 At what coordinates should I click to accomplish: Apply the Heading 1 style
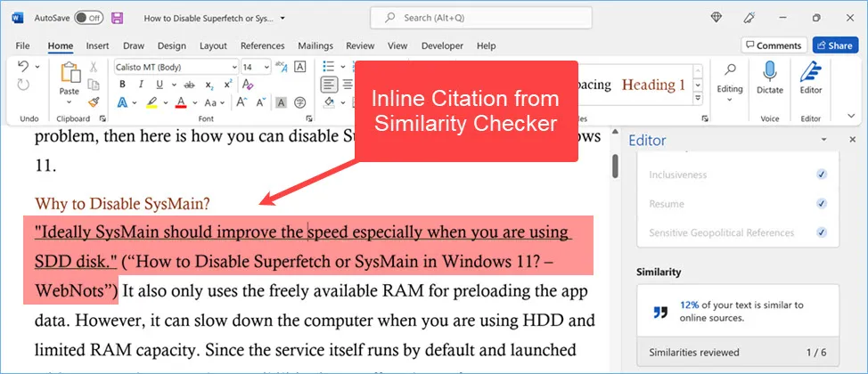(x=654, y=85)
